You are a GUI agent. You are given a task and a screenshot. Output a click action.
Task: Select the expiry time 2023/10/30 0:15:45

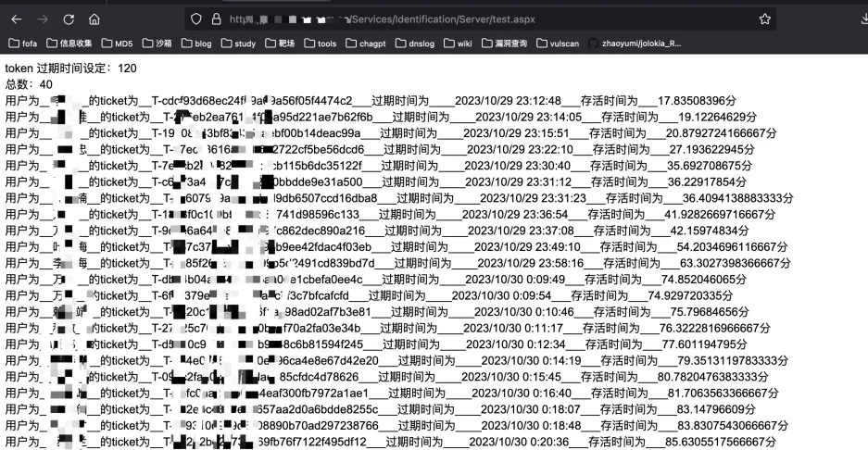click(x=511, y=376)
